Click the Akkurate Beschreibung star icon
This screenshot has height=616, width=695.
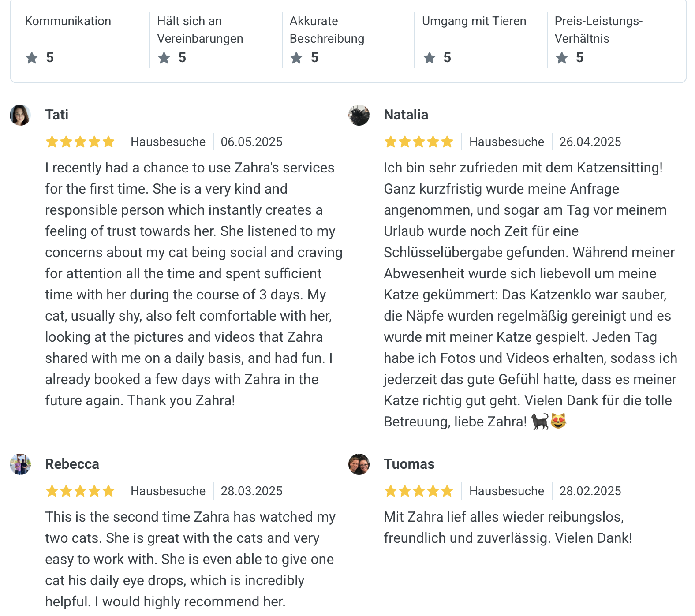coord(296,58)
